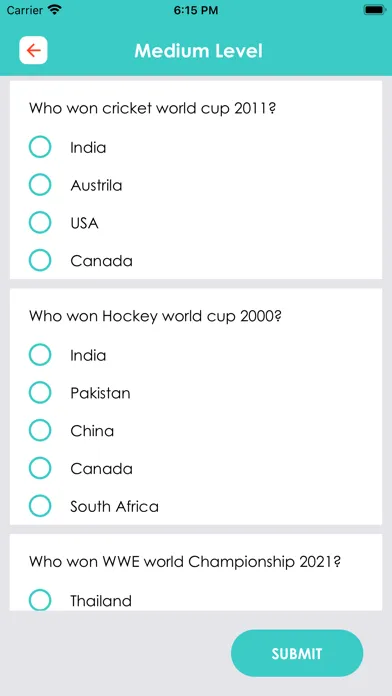Choose Thailand for WWE championship question
392x696 pixels.
[x=40, y=600]
